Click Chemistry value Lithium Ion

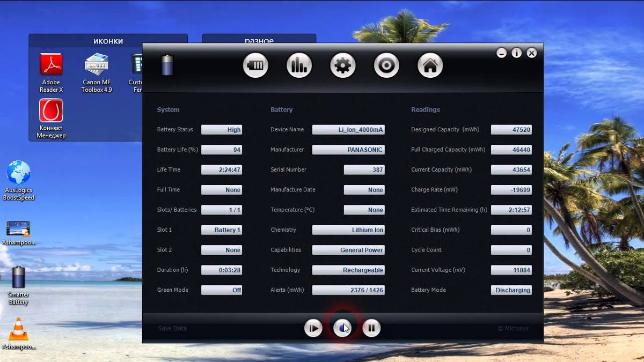point(348,230)
